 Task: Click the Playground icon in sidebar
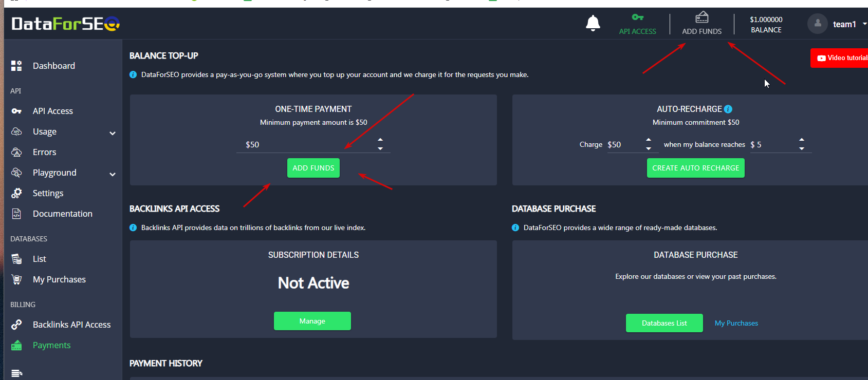[x=16, y=173]
